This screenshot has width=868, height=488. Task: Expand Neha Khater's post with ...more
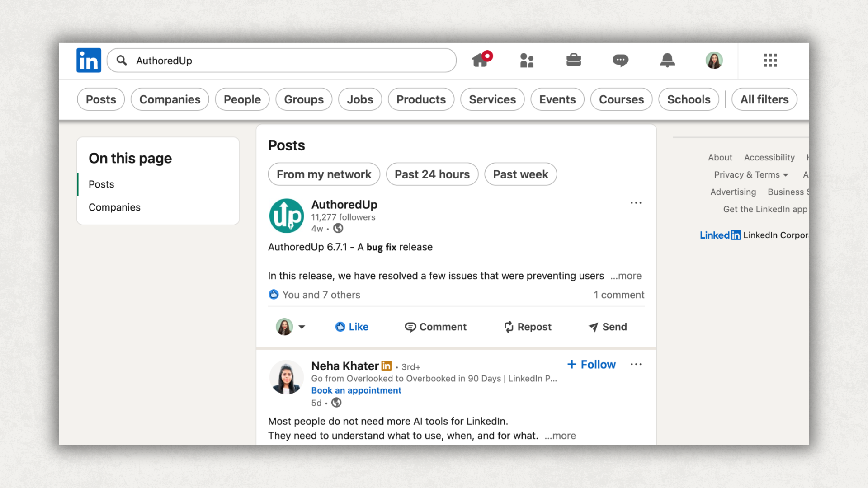(x=560, y=436)
